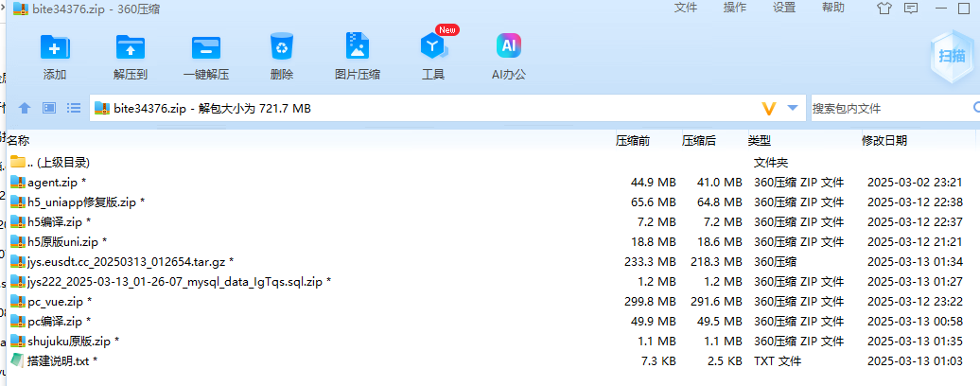The height and width of the screenshot is (386, 980).
Task: Click the 解压到 (Extract to) icon
Action: 131,47
